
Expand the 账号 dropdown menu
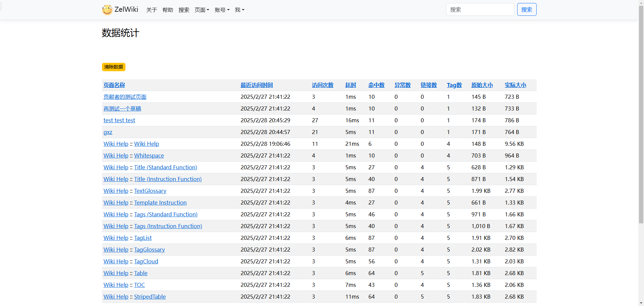(x=222, y=10)
